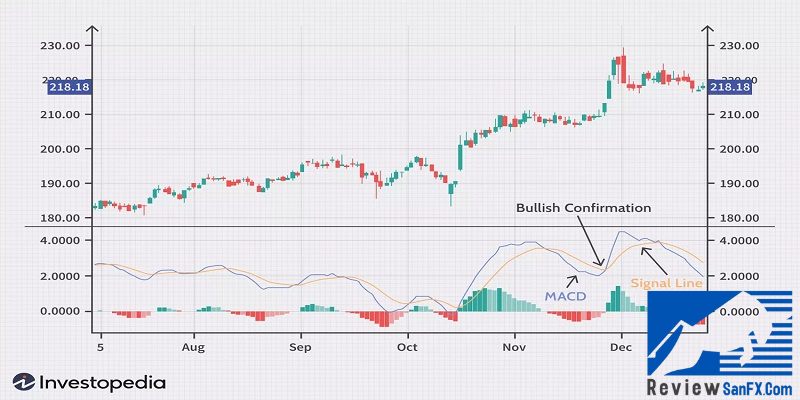
Task: Click the 'Bullish Confirmation' annotation label
Action: (583, 208)
